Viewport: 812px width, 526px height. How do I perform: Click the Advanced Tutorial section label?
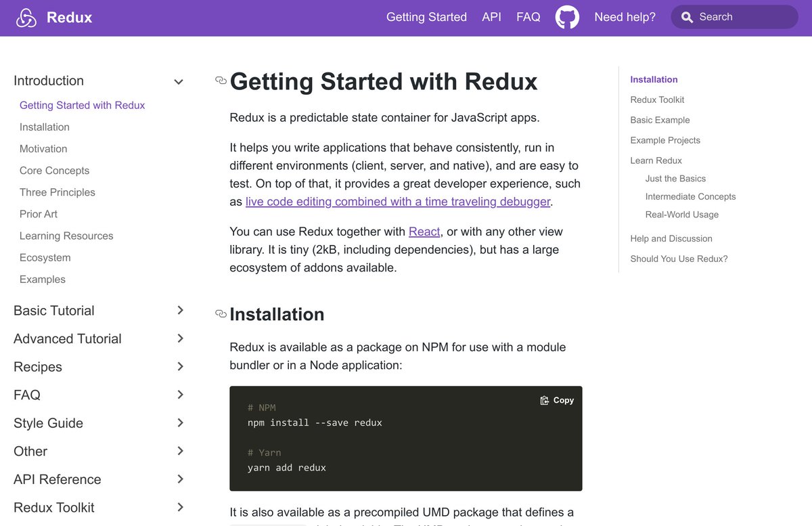[68, 338]
